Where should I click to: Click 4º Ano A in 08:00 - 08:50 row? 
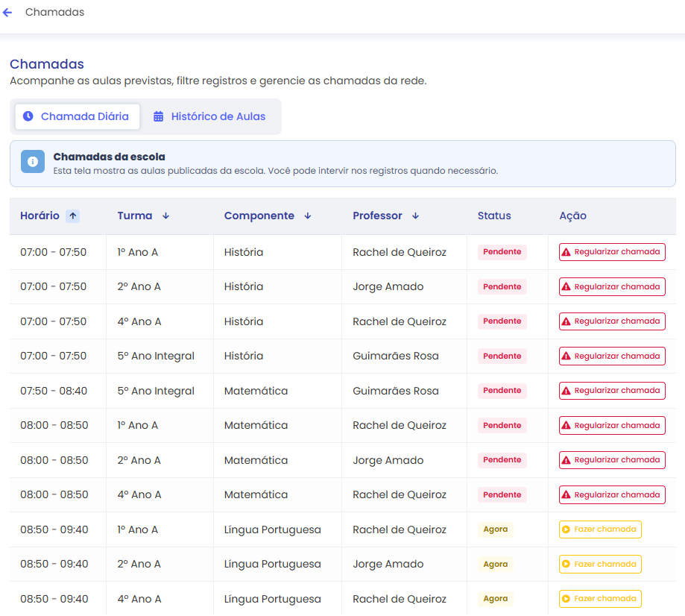tap(139, 495)
